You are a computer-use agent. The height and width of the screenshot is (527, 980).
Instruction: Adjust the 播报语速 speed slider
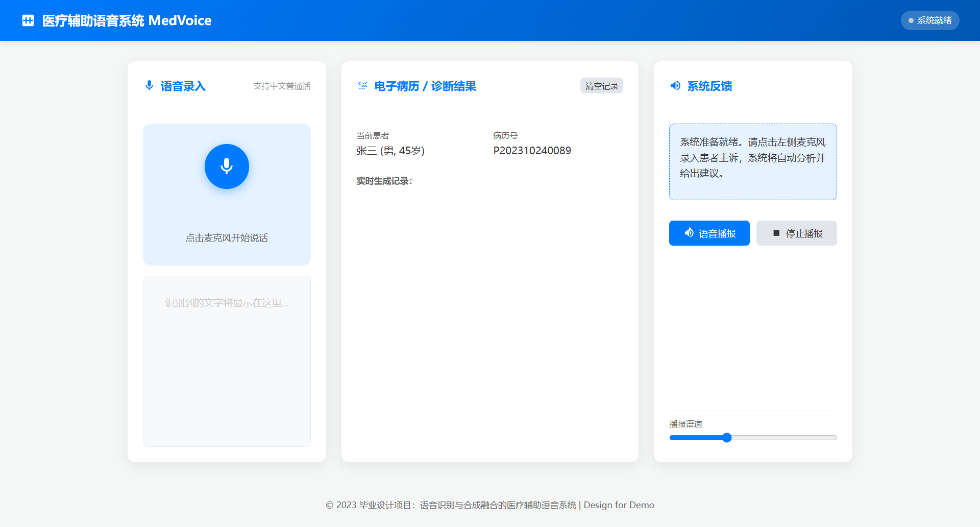click(x=727, y=438)
